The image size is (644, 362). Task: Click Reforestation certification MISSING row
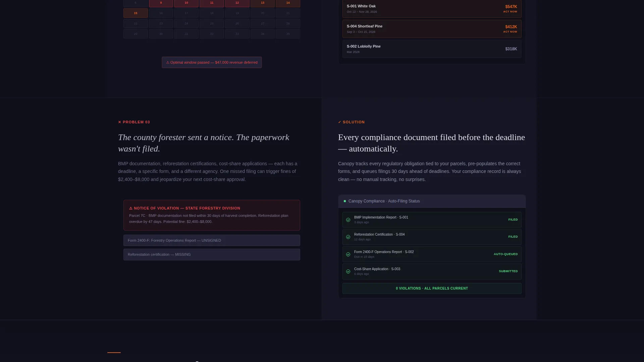(x=212, y=254)
